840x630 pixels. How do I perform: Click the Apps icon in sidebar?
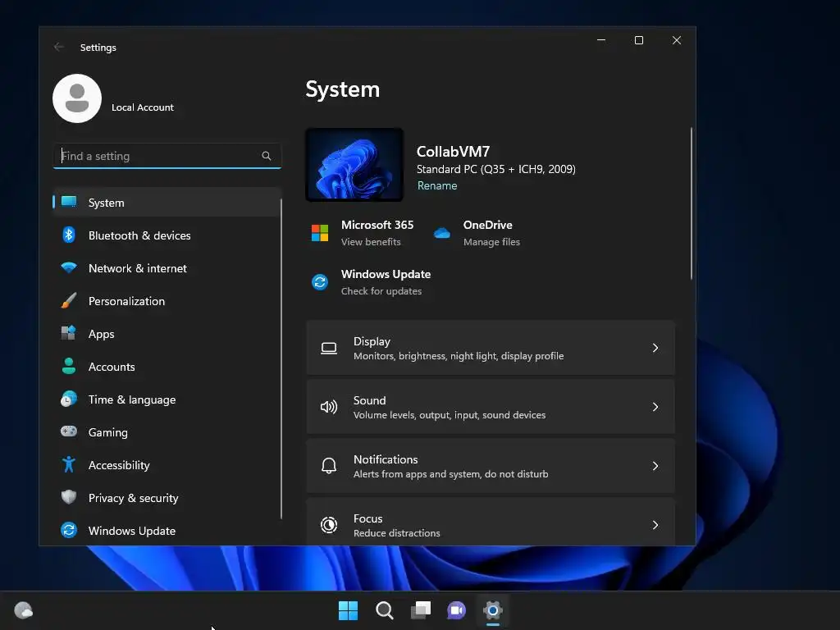69,333
